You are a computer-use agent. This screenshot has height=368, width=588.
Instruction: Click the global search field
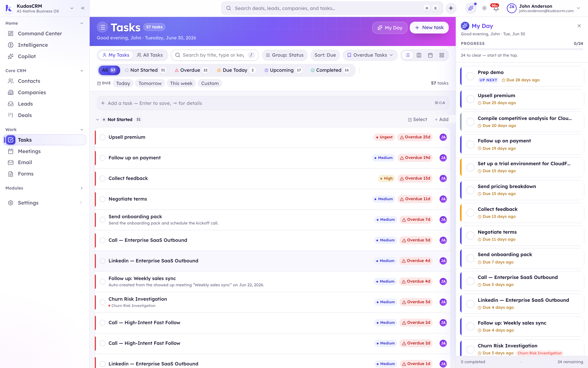point(332,8)
